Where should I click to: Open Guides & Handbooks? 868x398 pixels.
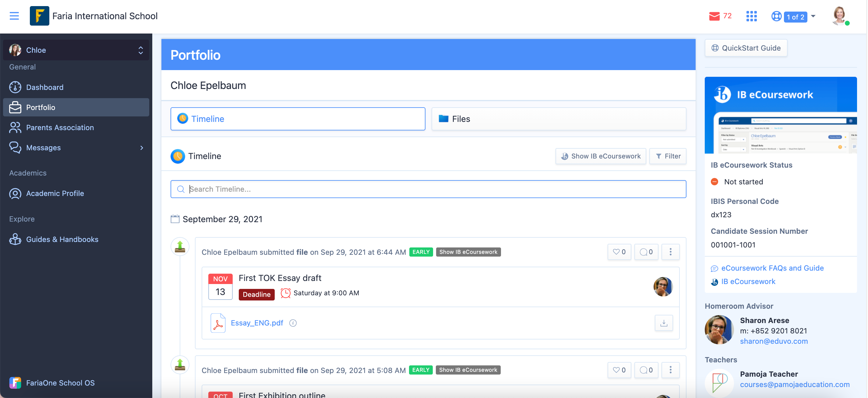pyautogui.click(x=76, y=239)
